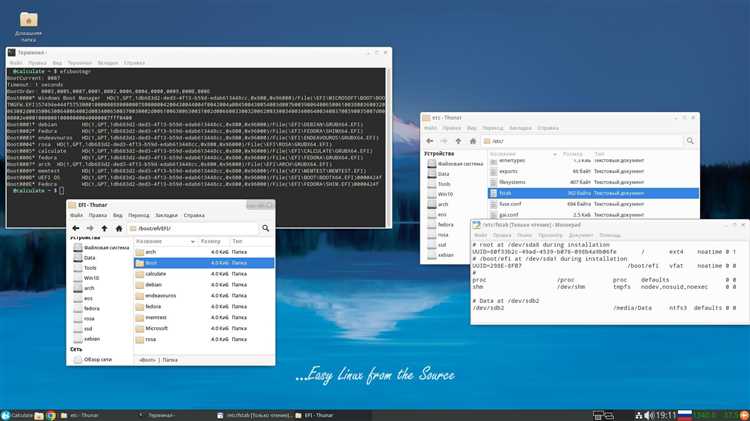Click the Terminal window vertical scrollbar
Viewport: 750px width, 421px height.
point(388,146)
